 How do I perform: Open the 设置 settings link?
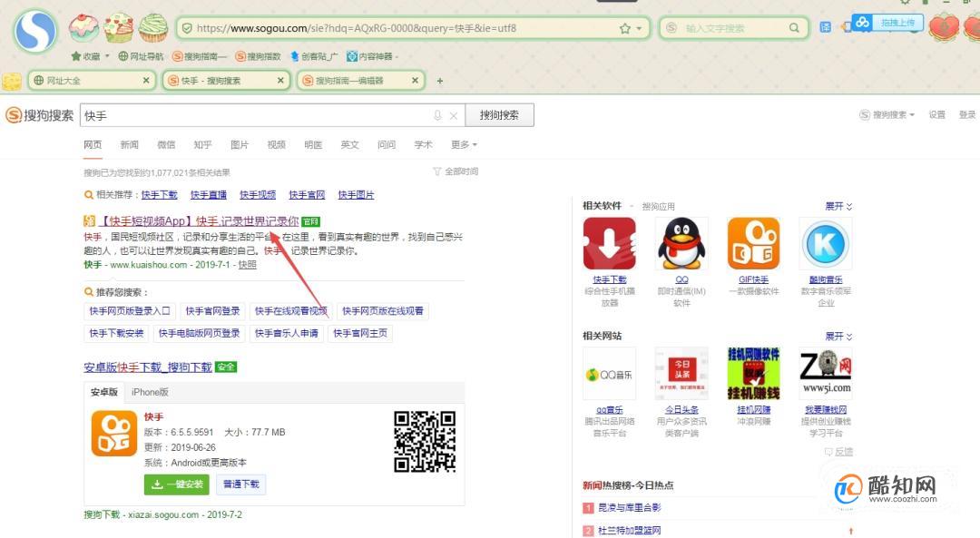pyautogui.click(x=936, y=115)
